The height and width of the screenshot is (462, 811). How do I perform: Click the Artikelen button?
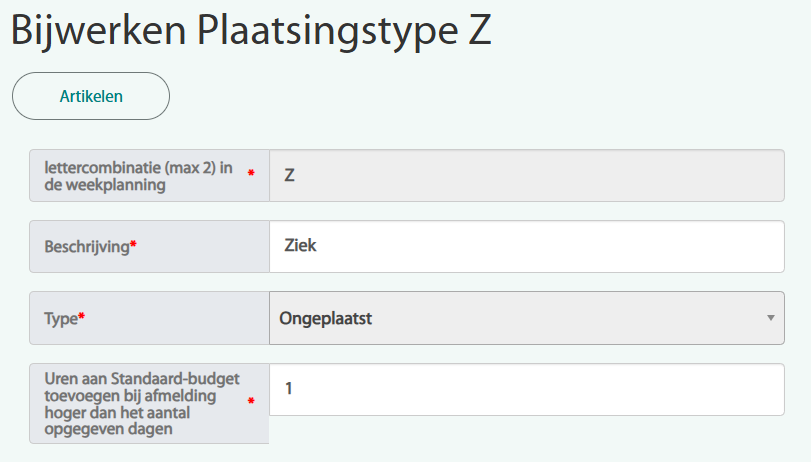tap(91, 96)
